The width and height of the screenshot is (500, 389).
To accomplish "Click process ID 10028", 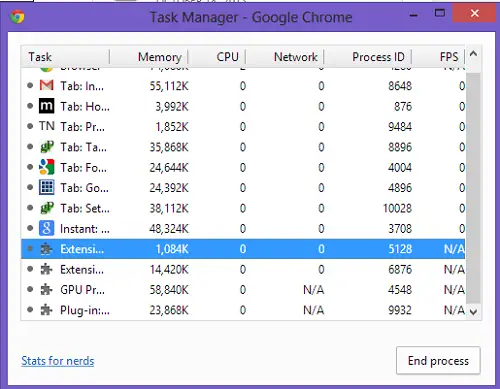I will 397,208.
